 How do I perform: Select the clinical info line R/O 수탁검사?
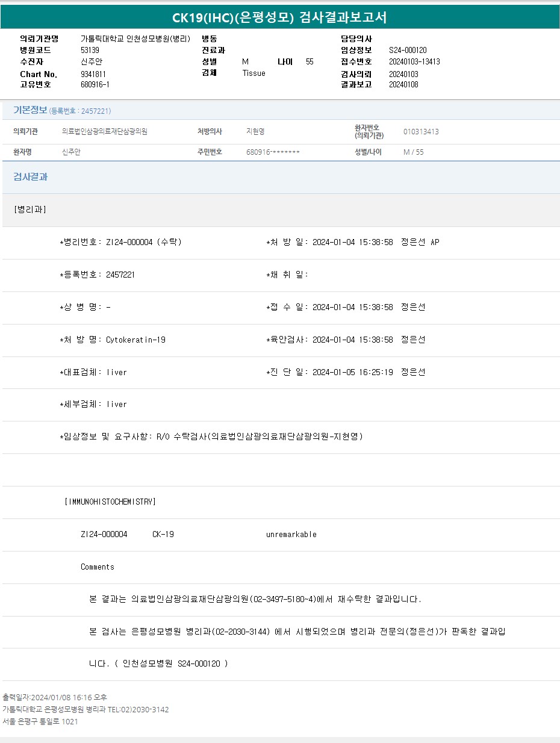(211, 437)
